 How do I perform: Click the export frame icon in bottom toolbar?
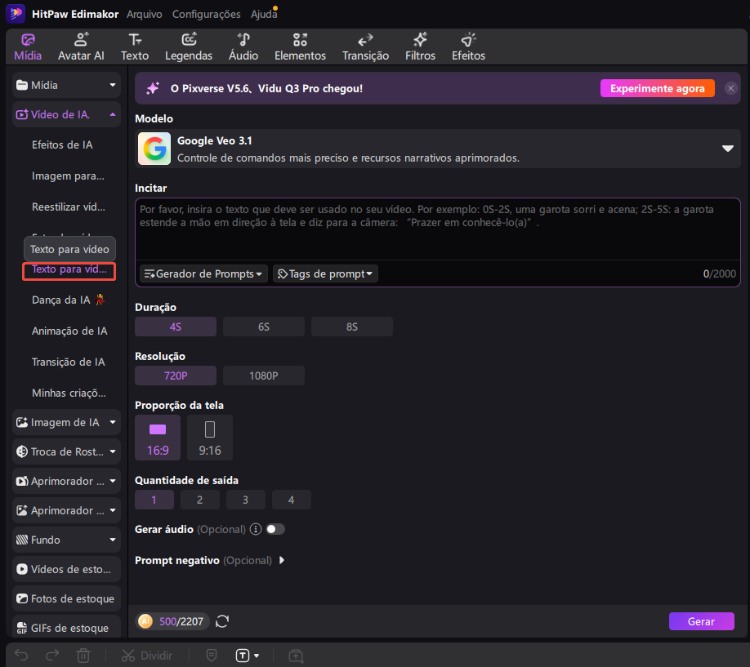[296, 656]
